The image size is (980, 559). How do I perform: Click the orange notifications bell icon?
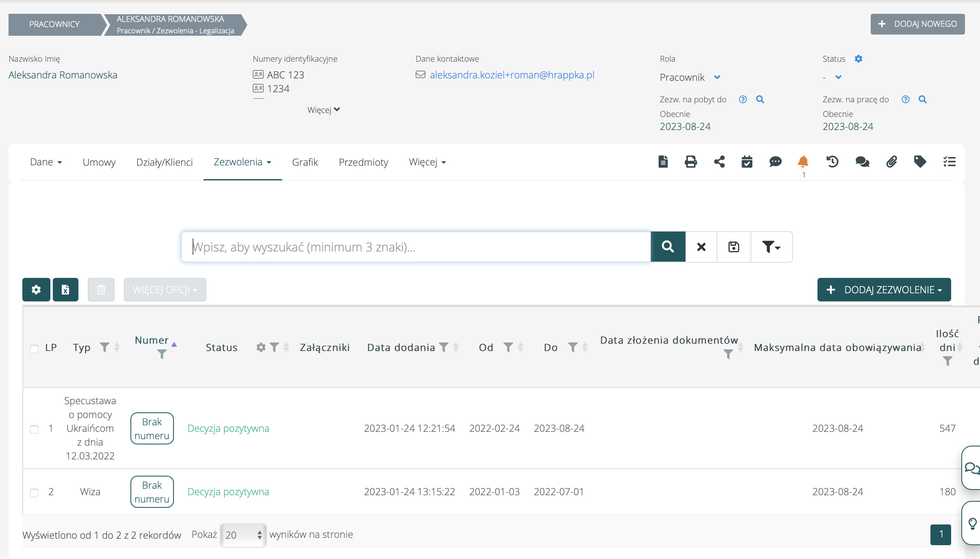point(803,162)
